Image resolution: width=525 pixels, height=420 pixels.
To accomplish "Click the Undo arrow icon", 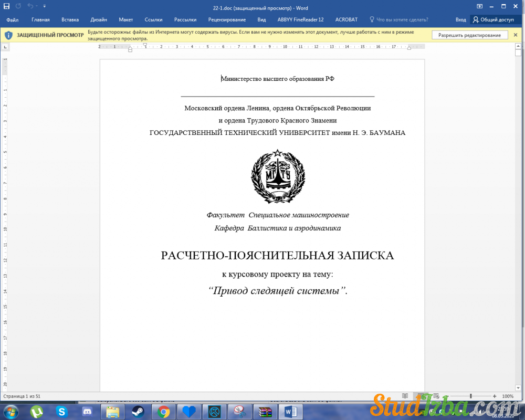I will coord(30,6).
